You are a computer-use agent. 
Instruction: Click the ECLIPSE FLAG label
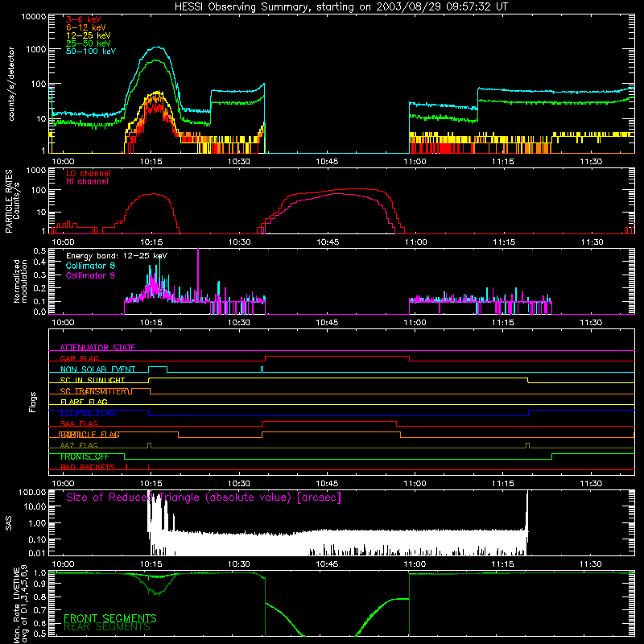[88, 413]
